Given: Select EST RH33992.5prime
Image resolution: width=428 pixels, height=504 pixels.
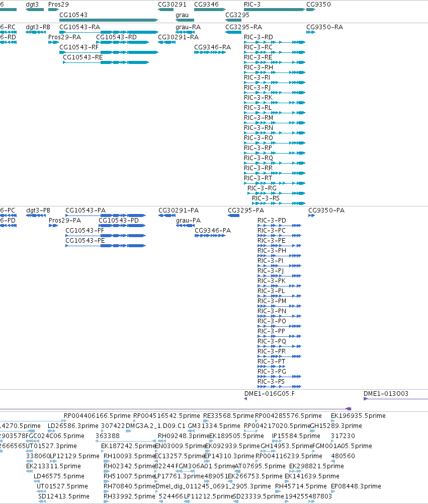Looking at the screenshot, I should pyautogui.click(x=106, y=501).
